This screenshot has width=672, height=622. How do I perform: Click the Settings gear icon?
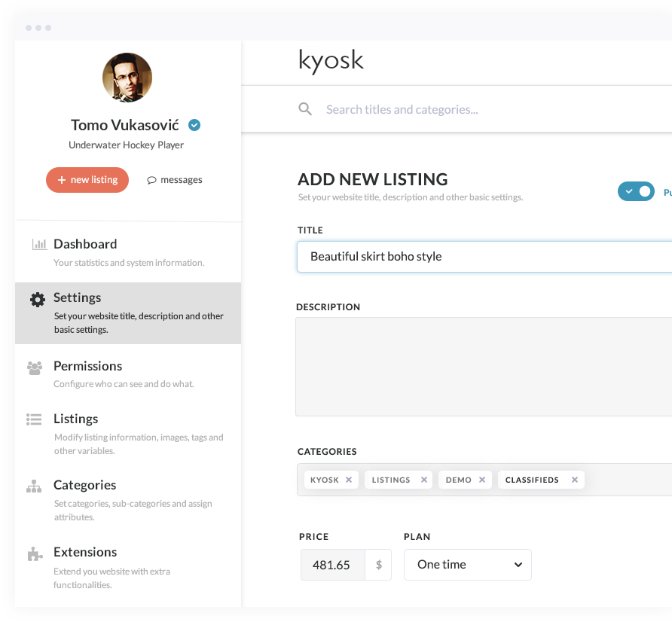pyautogui.click(x=37, y=298)
